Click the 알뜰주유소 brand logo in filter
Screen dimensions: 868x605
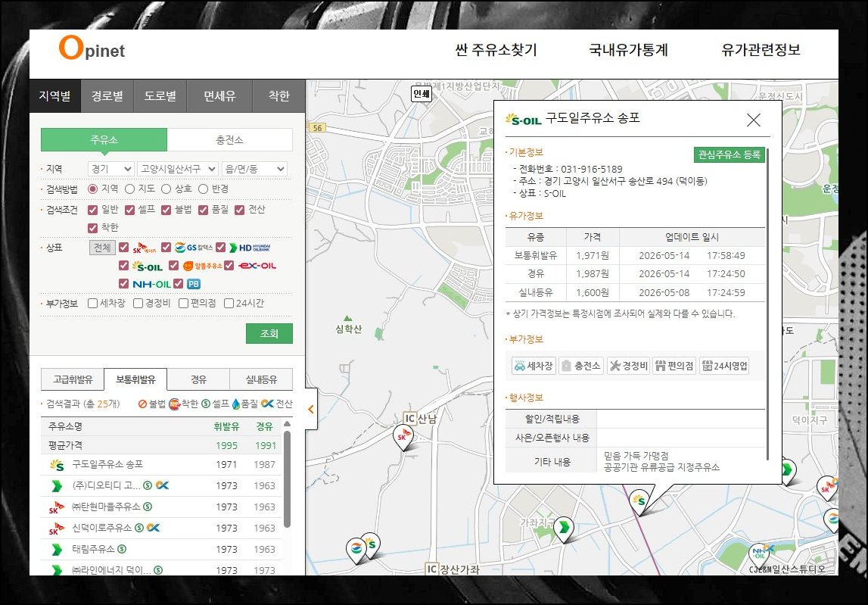tap(203, 266)
